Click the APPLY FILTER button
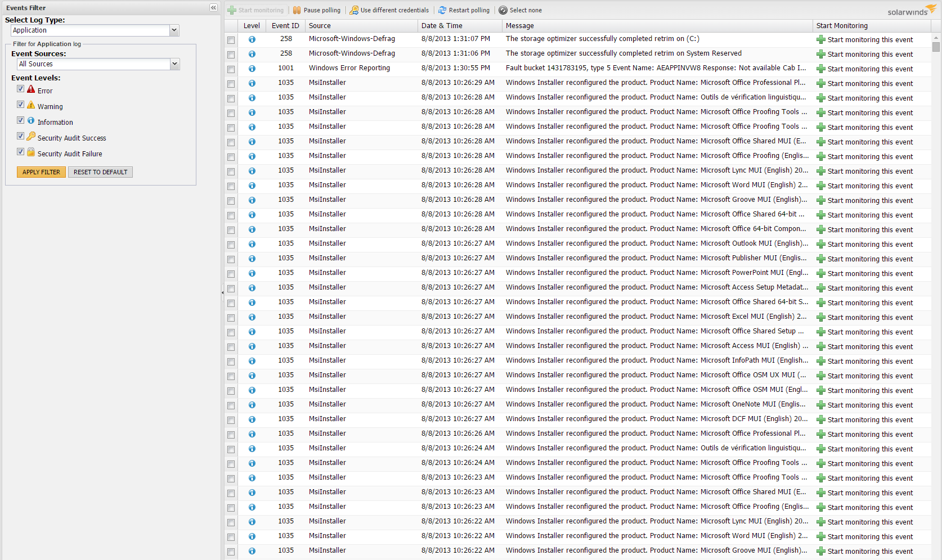This screenshot has height=560, width=942. click(x=41, y=171)
